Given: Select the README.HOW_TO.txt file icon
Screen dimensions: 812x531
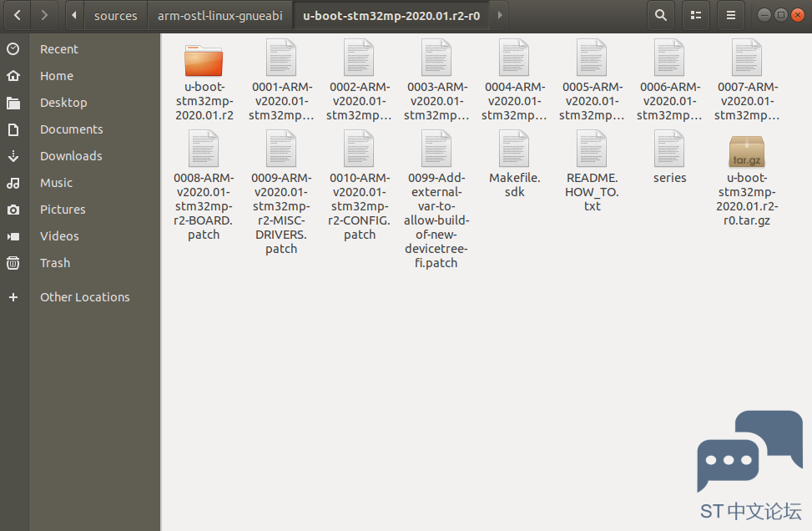Looking at the screenshot, I should point(592,149).
